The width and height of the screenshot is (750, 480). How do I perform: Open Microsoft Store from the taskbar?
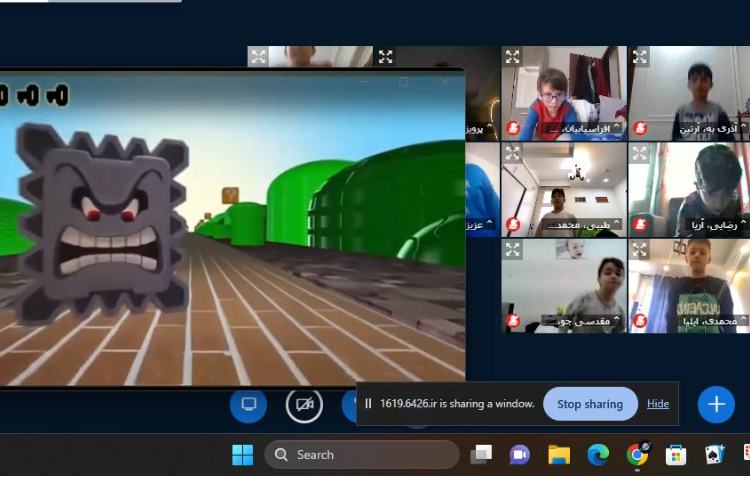676,455
